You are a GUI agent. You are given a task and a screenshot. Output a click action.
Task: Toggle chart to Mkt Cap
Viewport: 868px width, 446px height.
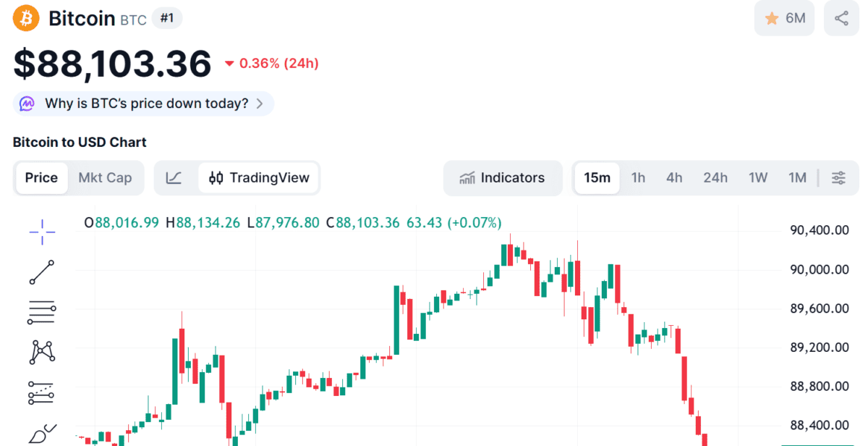(105, 178)
